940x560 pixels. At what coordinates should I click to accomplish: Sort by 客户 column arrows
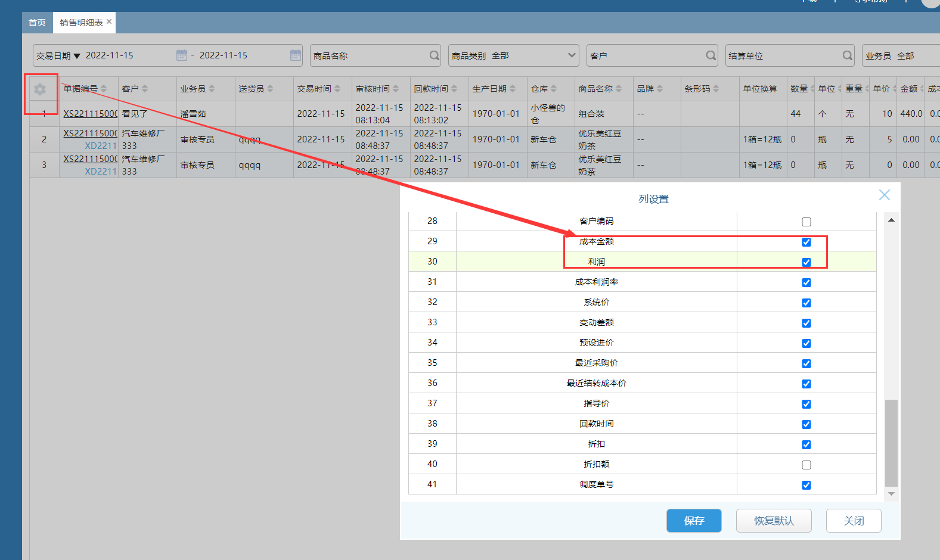pos(145,89)
